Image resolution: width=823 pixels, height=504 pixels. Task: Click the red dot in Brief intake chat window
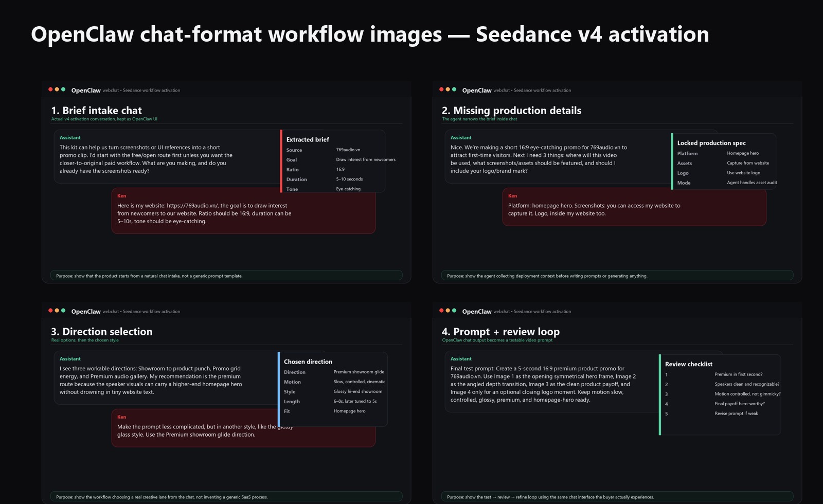pyautogui.click(x=50, y=89)
